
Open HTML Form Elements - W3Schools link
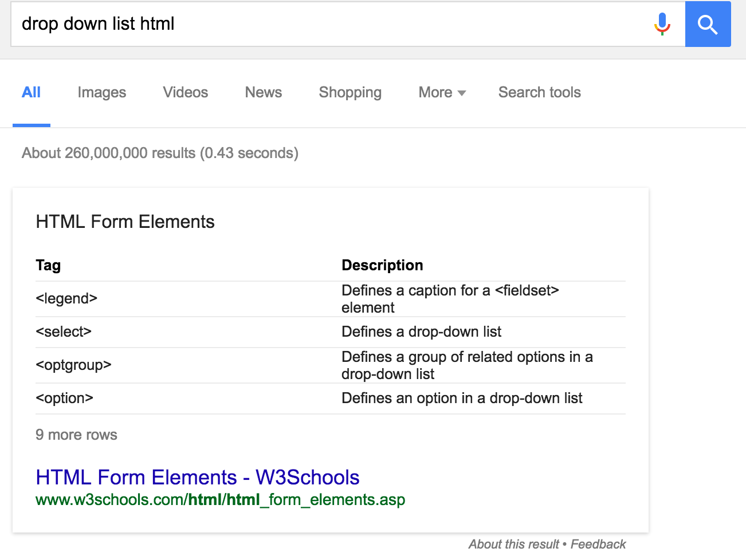pos(197,478)
